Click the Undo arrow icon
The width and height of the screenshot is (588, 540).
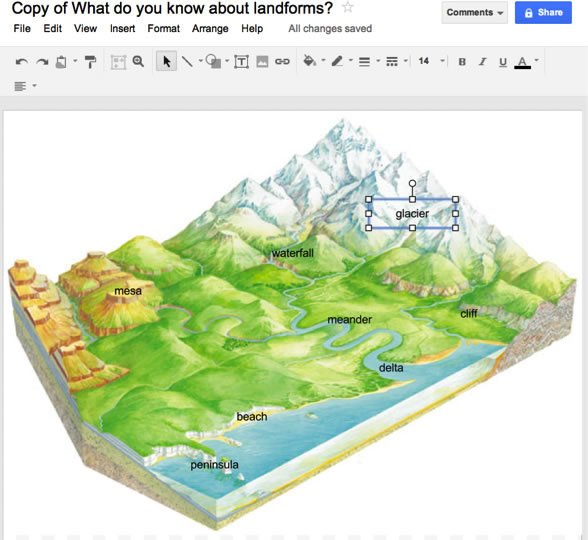[x=22, y=62]
